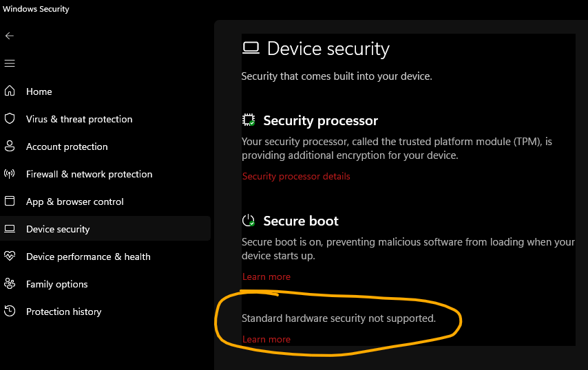The width and height of the screenshot is (588, 370).
Task: Click the back arrow icon
Action: pyautogui.click(x=10, y=36)
